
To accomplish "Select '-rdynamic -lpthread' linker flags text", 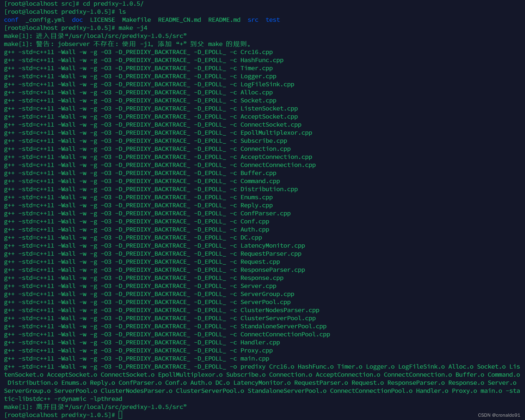I will pos(88,399).
